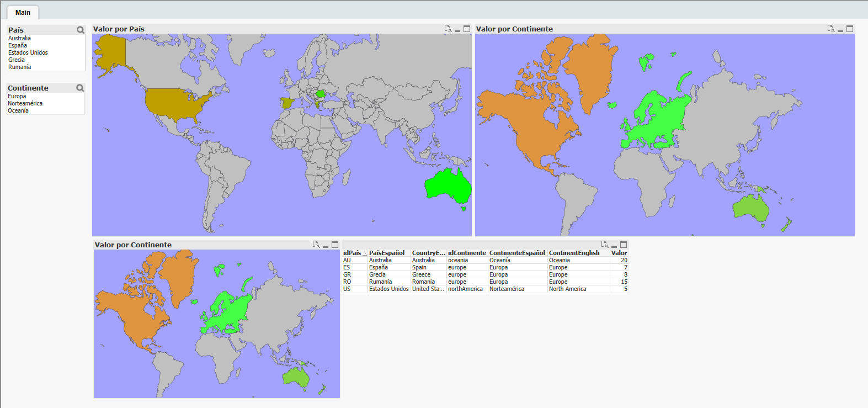The width and height of the screenshot is (868, 408).
Task: Sort table by CountryEnglish column header
Action: 428,253
